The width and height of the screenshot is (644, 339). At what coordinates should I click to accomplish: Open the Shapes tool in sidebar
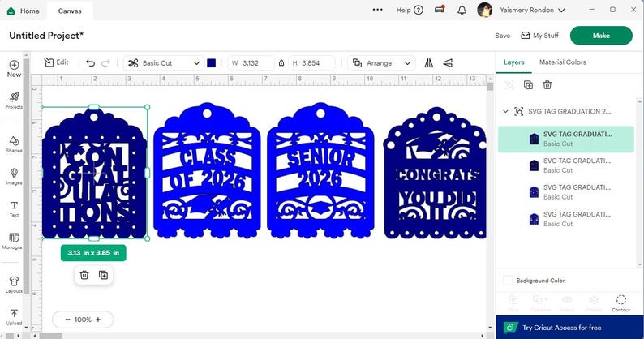(14, 144)
